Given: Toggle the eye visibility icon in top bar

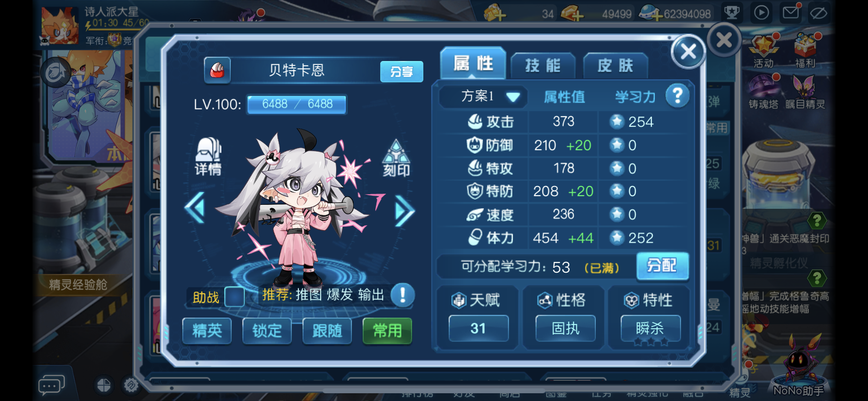Looking at the screenshot, I should click(818, 13).
